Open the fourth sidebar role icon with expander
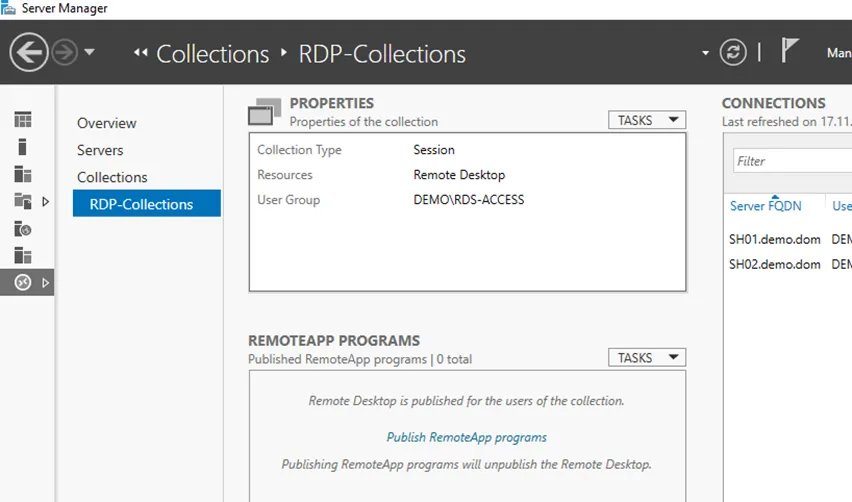Viewport: 852px width, 502px height. 23,201
